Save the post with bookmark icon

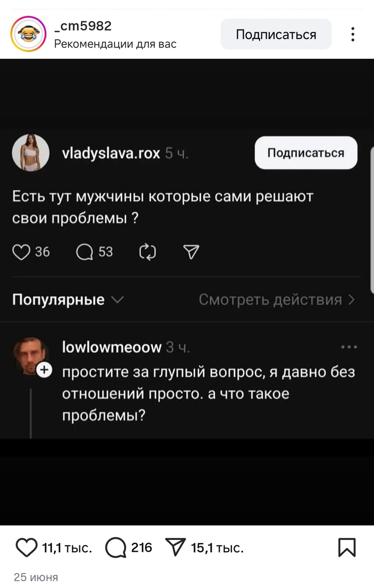click(347, 547)
